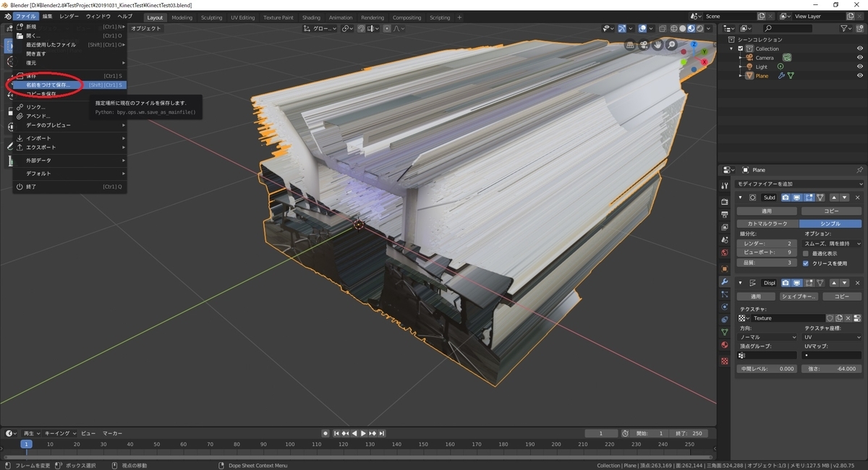
Task: Open the テクスチャ座標 UV dropdown
Action: 833,337
